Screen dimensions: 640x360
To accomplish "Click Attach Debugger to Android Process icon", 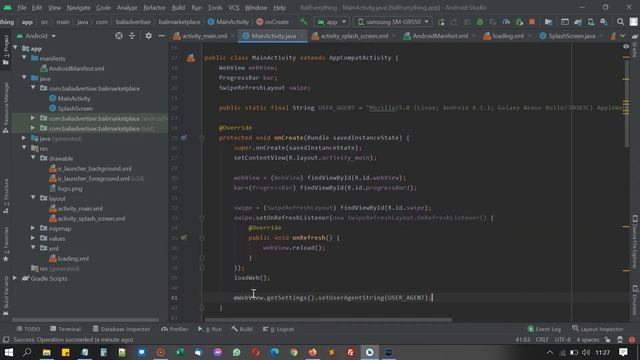I will click(519, 22).
